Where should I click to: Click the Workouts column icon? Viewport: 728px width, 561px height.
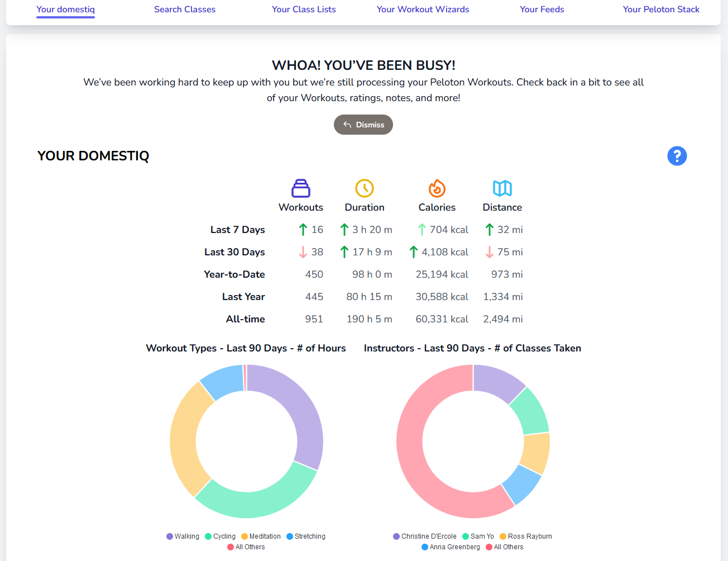click(301, 188)
